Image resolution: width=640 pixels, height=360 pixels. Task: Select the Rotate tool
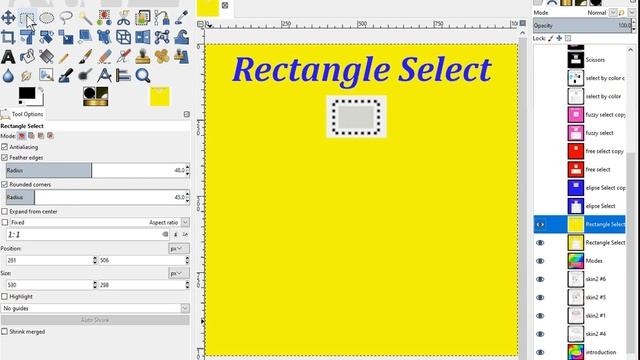pyautogui.click(x=27, y=37)
